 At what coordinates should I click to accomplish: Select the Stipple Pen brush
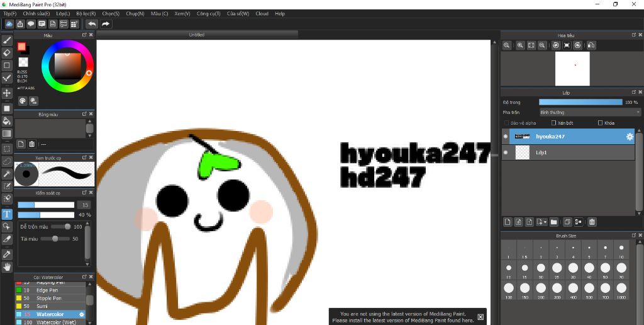50,299
